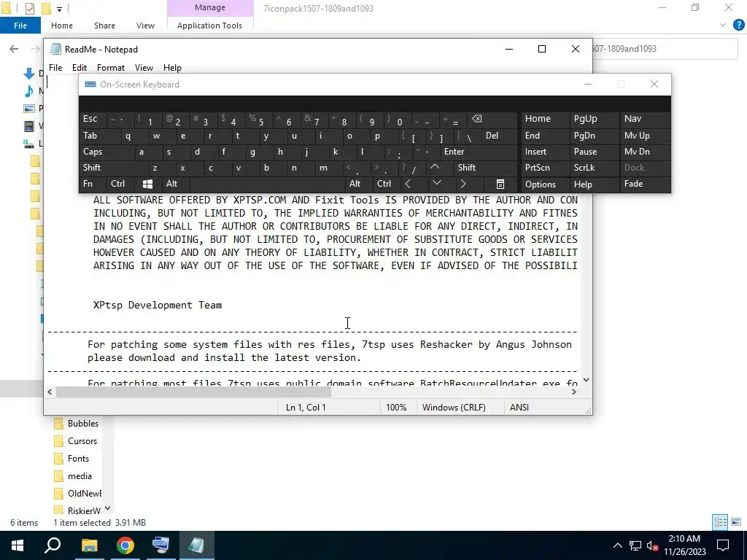This screenshot has width=747, height=560.
Task: Click the backspace key icon on On-Screen Keyboard
Action: click(476, 119)
